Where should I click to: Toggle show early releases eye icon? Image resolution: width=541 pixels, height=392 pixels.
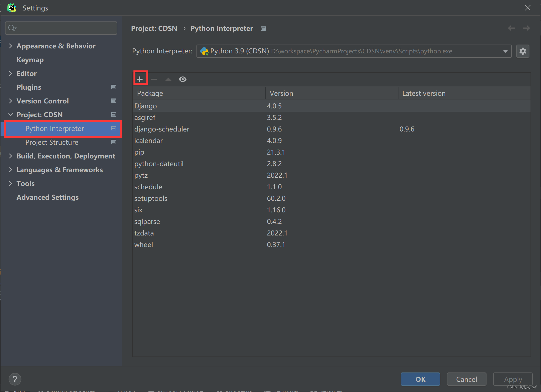click(183, 79)
